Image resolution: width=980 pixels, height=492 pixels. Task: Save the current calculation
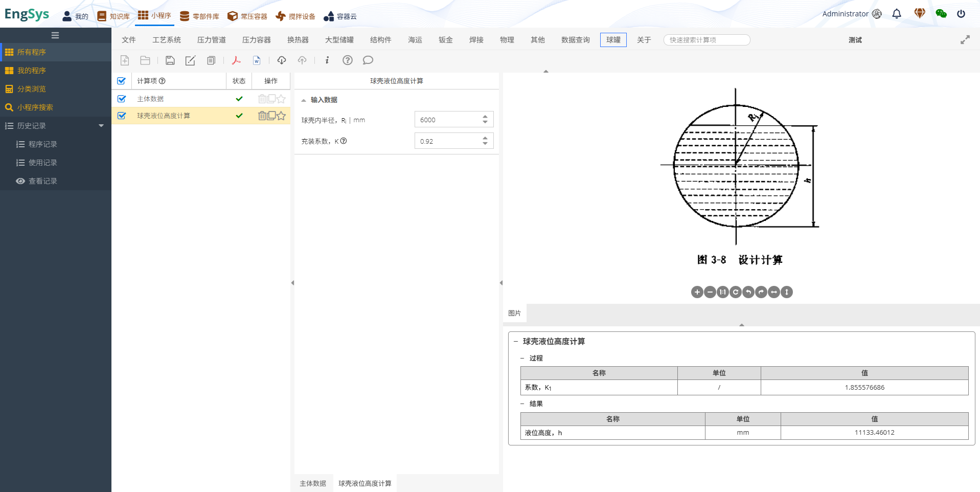pos(170,60)
